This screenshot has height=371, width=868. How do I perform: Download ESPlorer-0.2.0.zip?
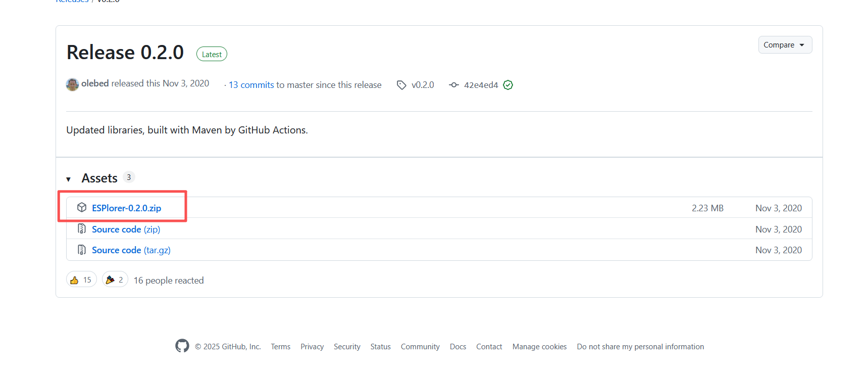point(126,208)
